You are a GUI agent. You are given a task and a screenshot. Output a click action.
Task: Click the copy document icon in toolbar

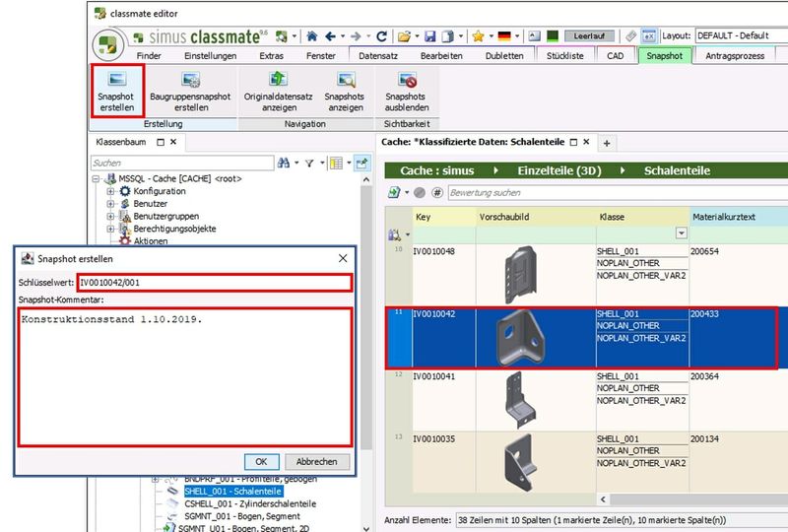(x=447, y=36)
